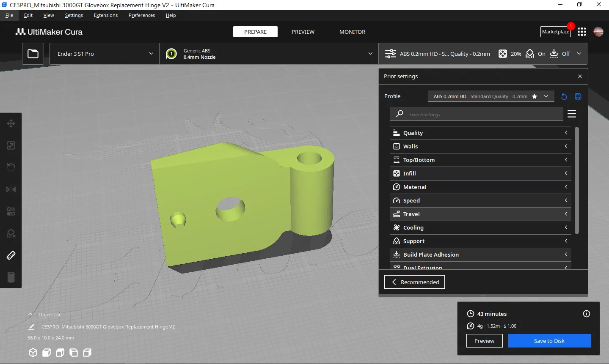Click the Support Blocker tool icon
Screen dimensions: 609x364
(x=11, y=233)
